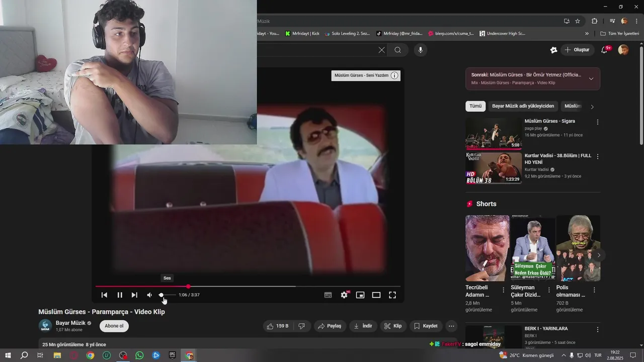Click Chrome install-app icon in address bar
The image size is (644, 362).
[x=567, y=21]
